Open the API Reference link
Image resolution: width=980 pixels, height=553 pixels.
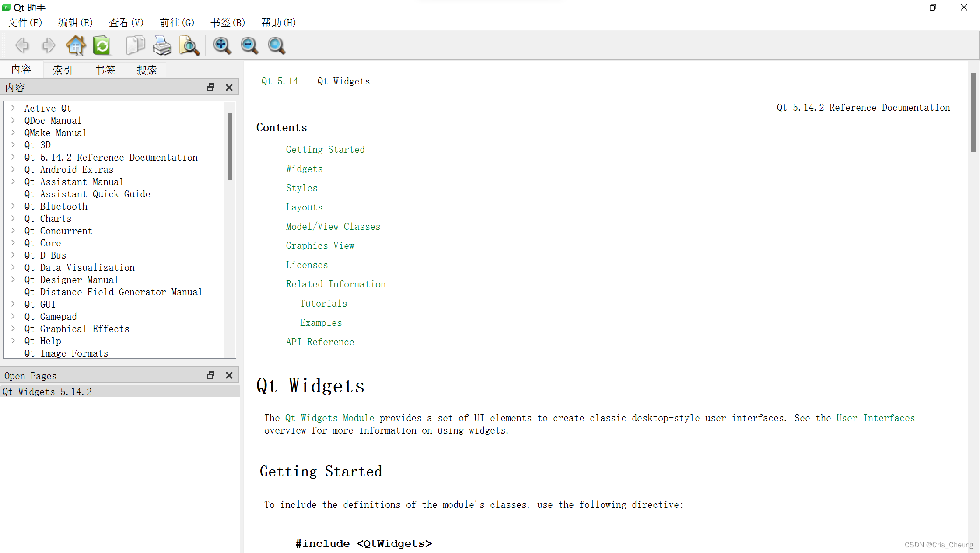coord(320,342)
